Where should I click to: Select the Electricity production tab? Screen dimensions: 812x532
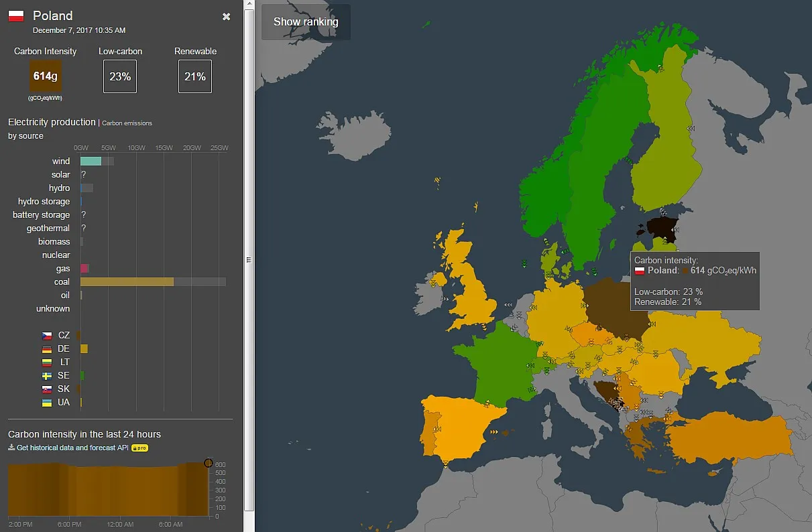[52, 122]
